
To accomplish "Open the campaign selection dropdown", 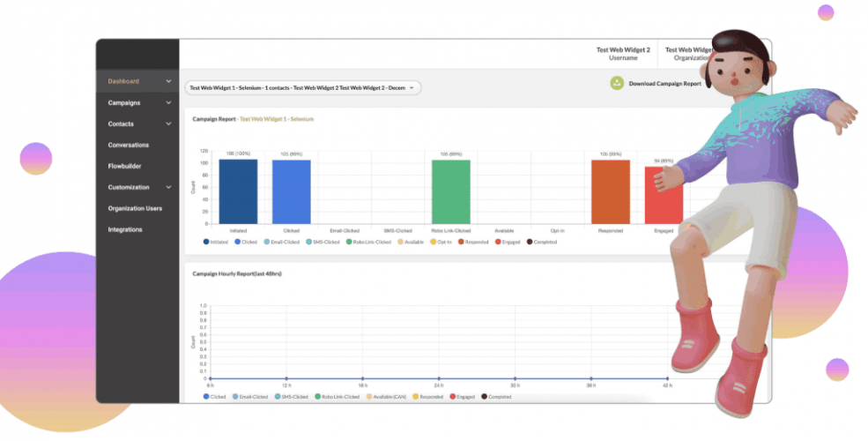I will pyautogui.click(x=303, y=87).
